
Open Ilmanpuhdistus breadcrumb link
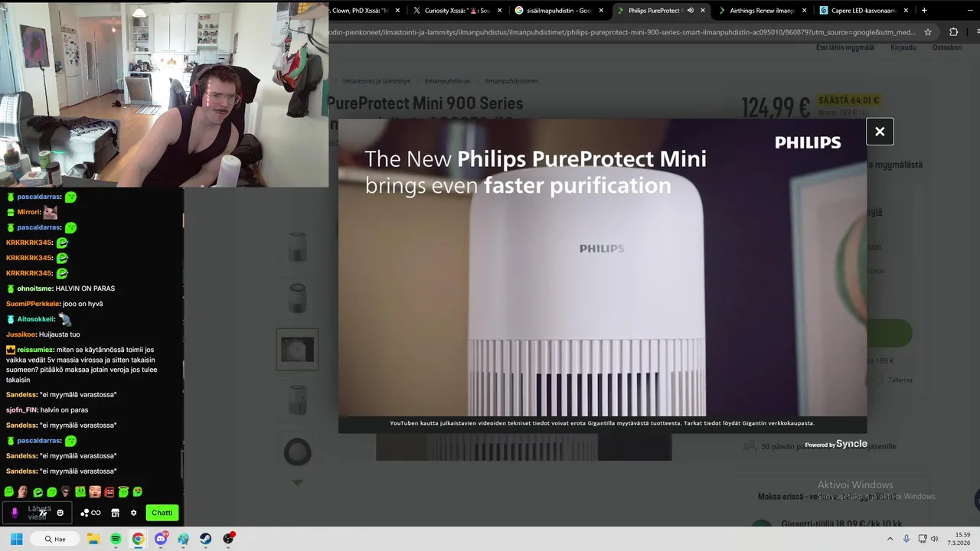tap(448, 80)
